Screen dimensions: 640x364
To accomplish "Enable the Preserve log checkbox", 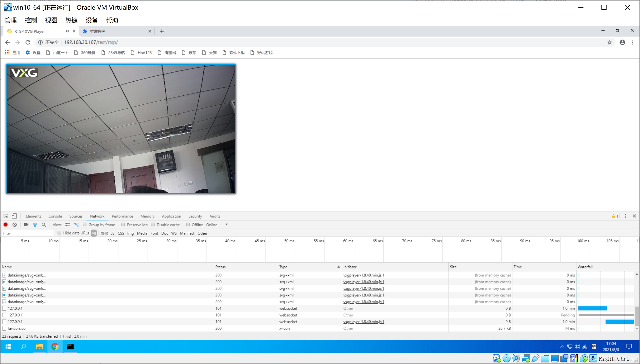I will point(123,225).
